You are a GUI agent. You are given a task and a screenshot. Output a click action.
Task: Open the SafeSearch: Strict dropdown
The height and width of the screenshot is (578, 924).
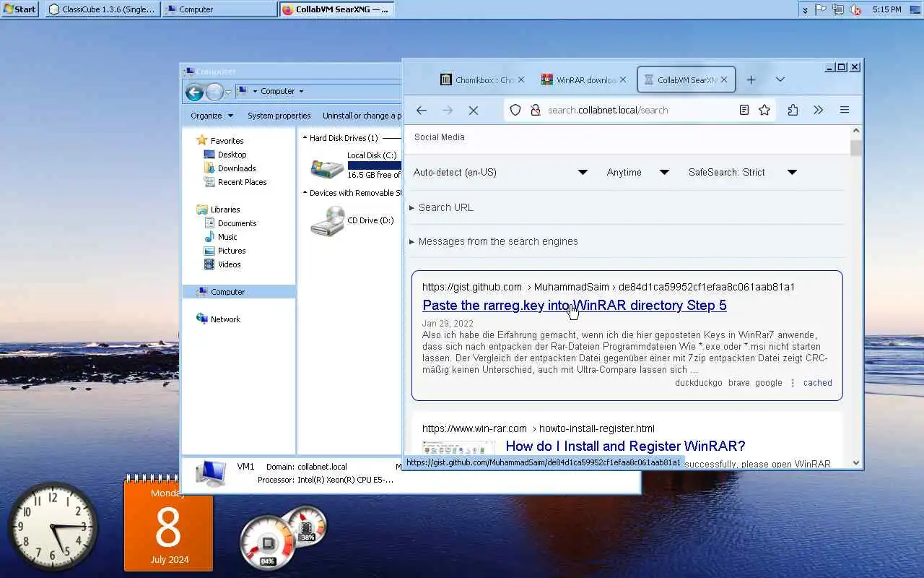pyautogui.click(x=742, y=172)
